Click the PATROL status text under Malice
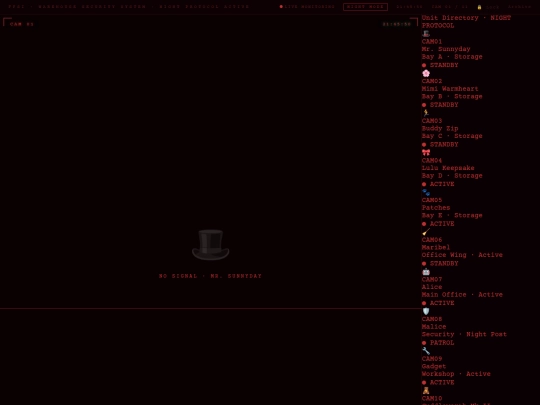Image resolution: width=540 pixels, height=405 pixels. pyautogui.click(x=442, y=343)
